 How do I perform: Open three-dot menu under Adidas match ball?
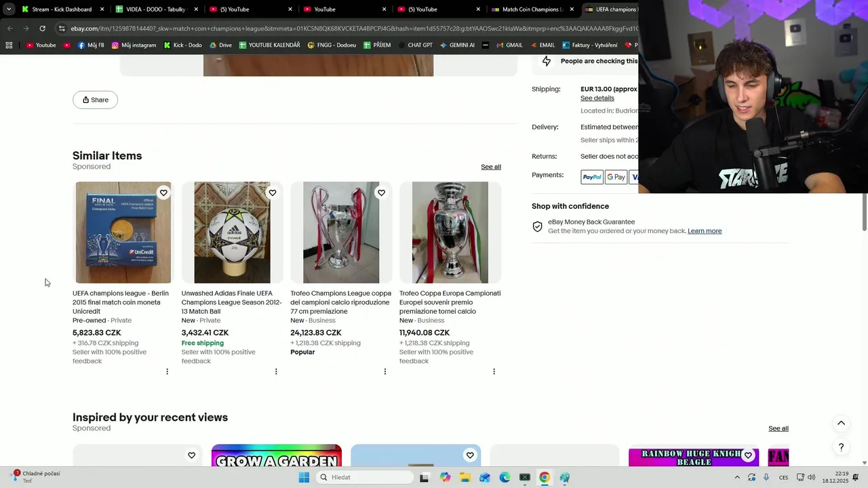276,371
